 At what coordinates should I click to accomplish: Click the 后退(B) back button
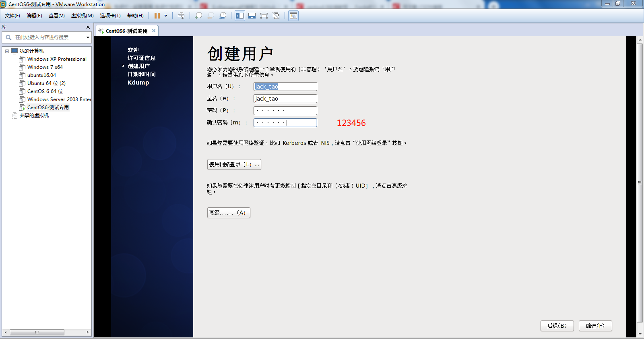coord(557,326)
